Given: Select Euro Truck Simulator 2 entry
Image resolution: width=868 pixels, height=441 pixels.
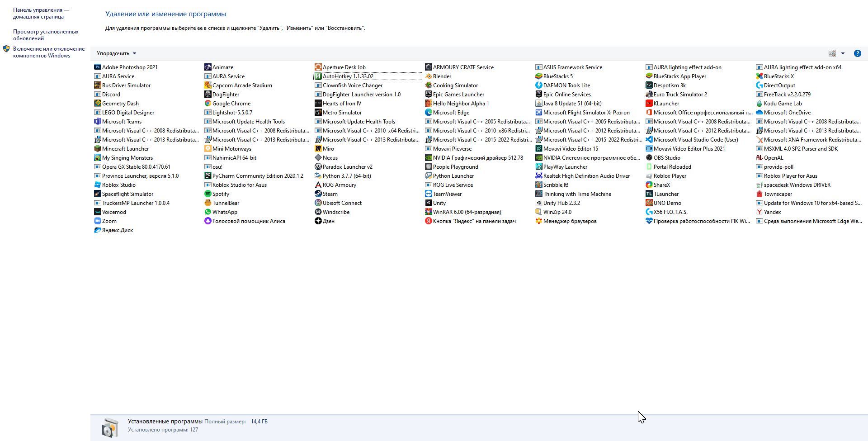Looking at the screenshot, I should [676, 95].
